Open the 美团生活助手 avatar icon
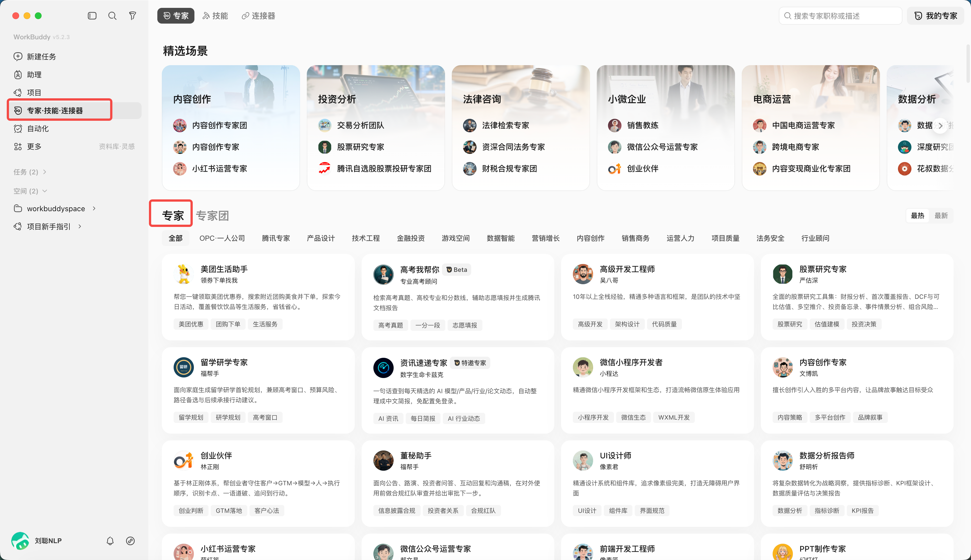 point(183,274)
